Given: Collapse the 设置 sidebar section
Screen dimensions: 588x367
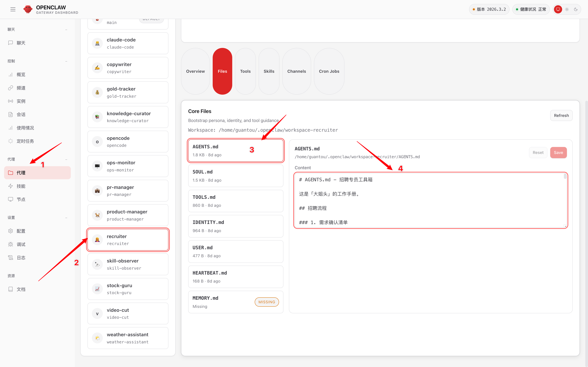Looking at the screenshot, I should point(66,218).
